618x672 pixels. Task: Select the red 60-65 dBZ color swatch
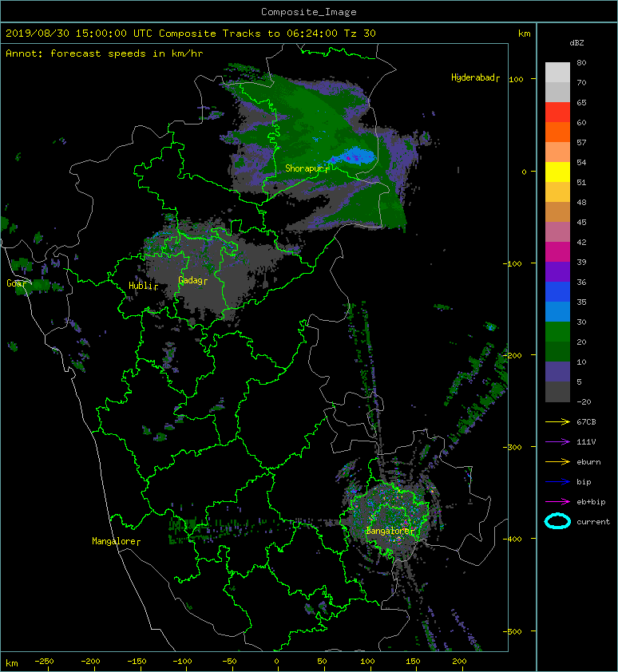pos(557,113)
